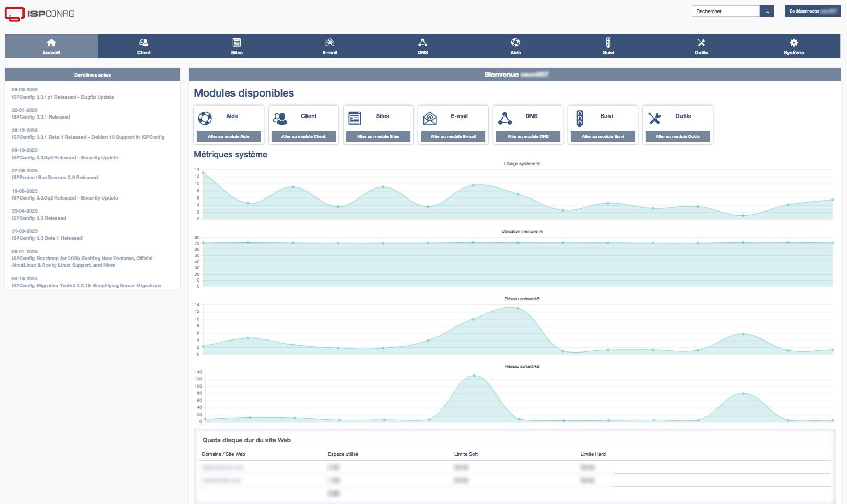The image size is (847, 504).
Task: Open Système settings tab
Action: pos(794,46)
